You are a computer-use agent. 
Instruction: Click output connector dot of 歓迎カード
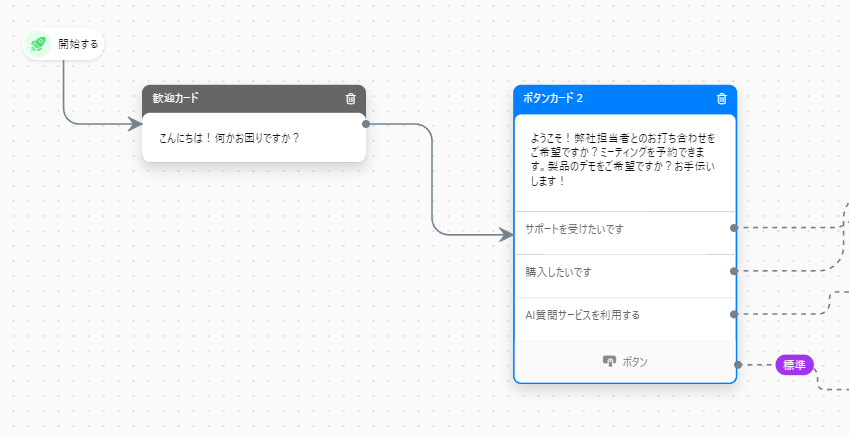click(x=366, y=124)
